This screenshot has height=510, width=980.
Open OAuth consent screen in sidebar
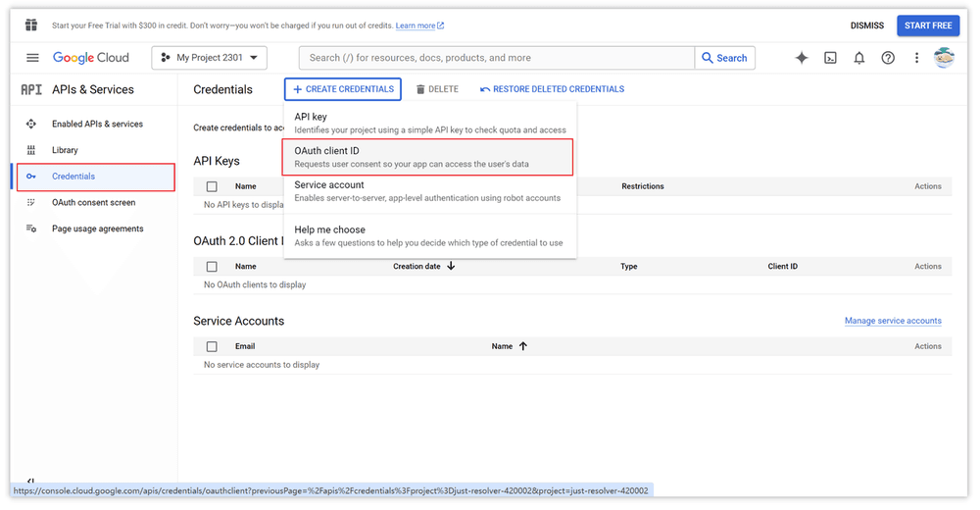(x=94, y=203)
